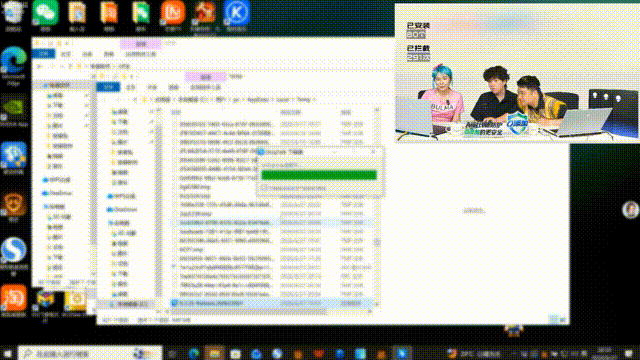Collapse the progress dialog with the chevron
This screenshot has height=360, width=640.
coord(334,152)
